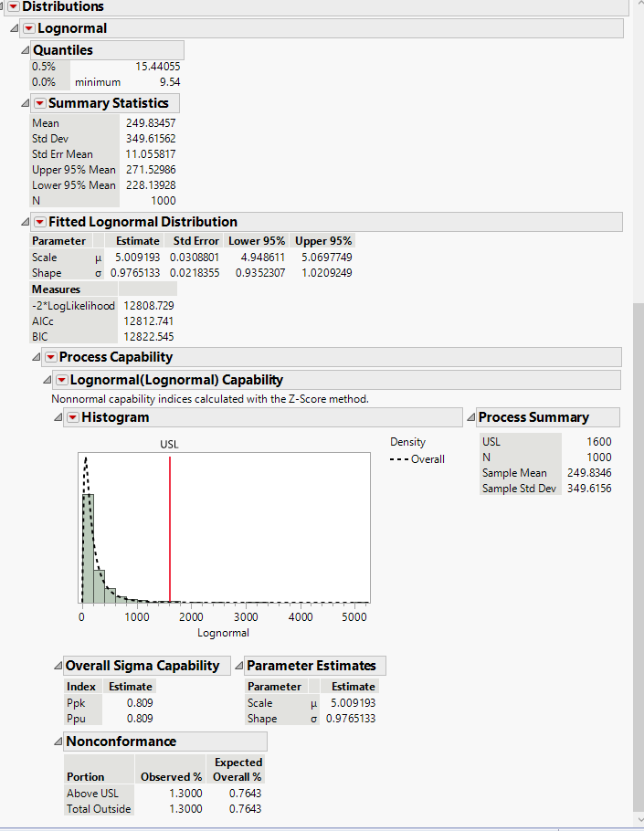Open the Lognormal red triangle menu

28,28
